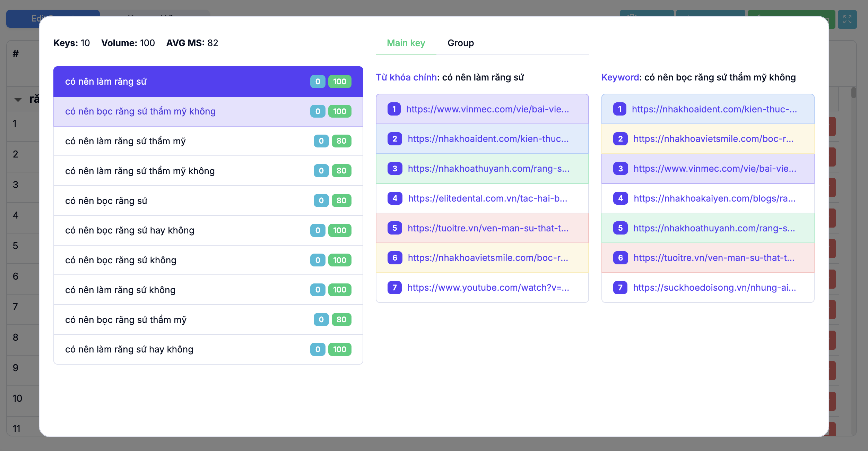Select the Main key tab
Viewport: 868px width, 451px height.
pos(406,43)
